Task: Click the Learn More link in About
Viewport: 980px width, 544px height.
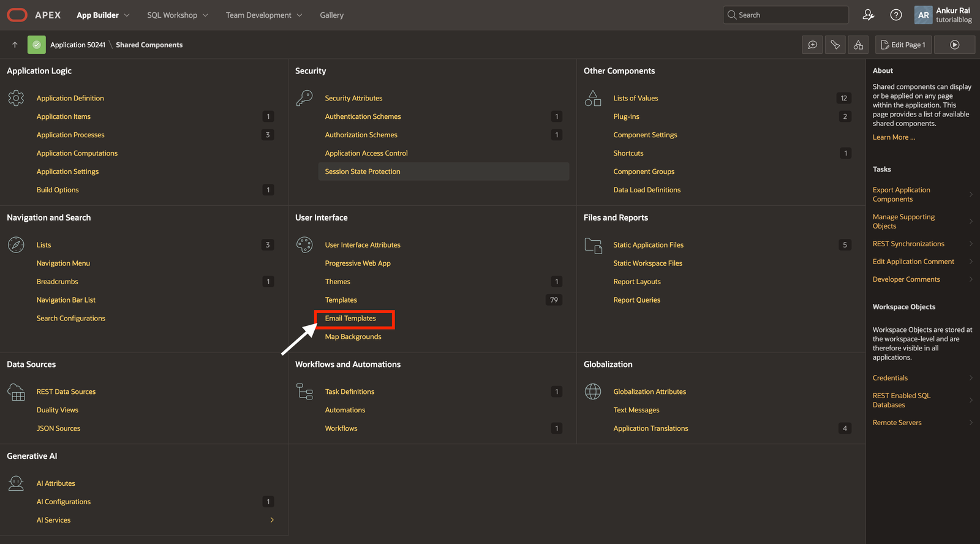Action: (x=894, y=137)
